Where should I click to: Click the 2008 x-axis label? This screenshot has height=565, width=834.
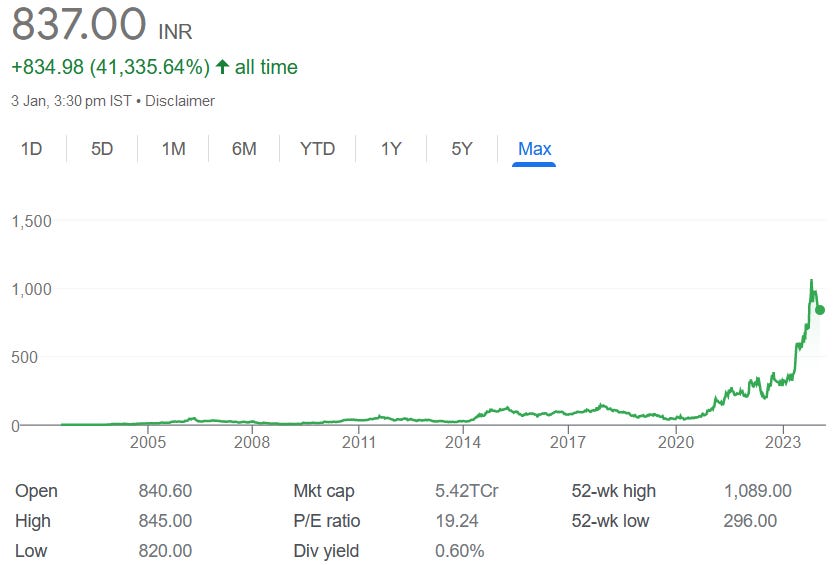tap(252, 442)
